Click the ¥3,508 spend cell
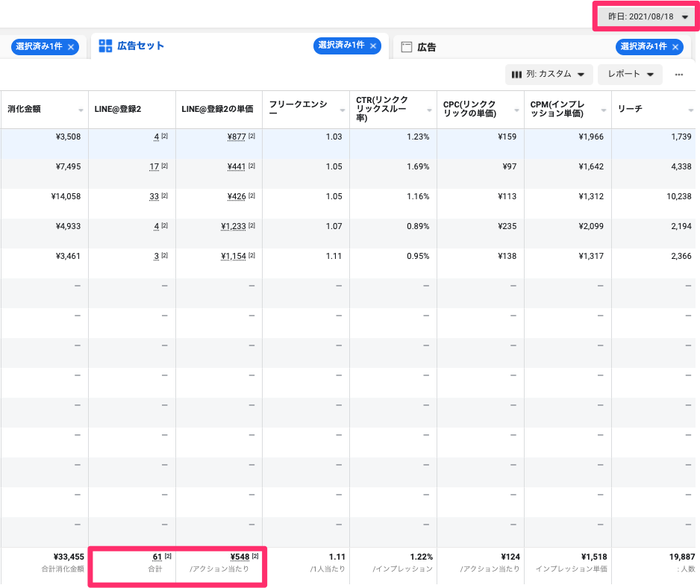700x588 pixels. coord(69,137)
